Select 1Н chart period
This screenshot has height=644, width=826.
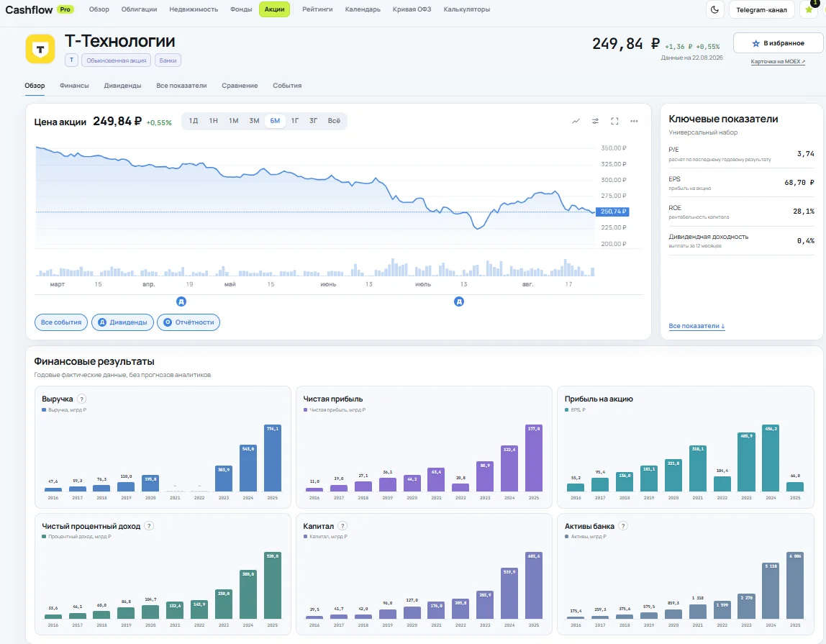tap(214, 121)
